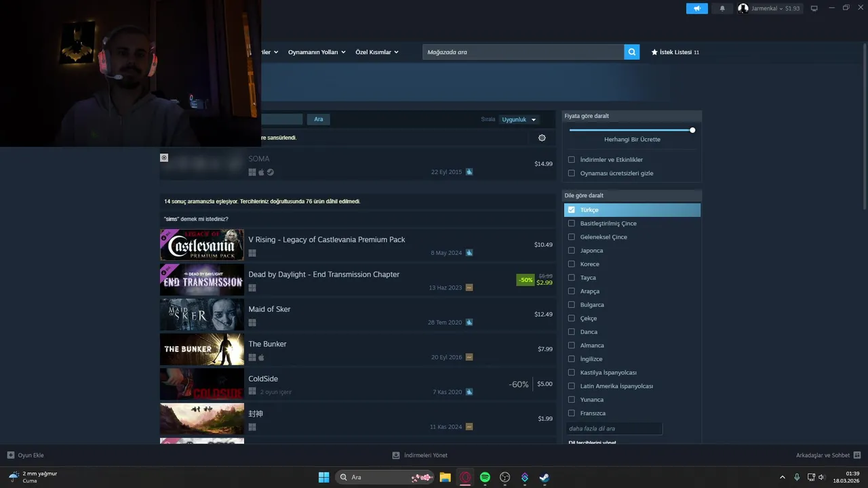Click the 'sims' search suggestion
The width and height of the screenshot is (868, 488).
(172, 219)
